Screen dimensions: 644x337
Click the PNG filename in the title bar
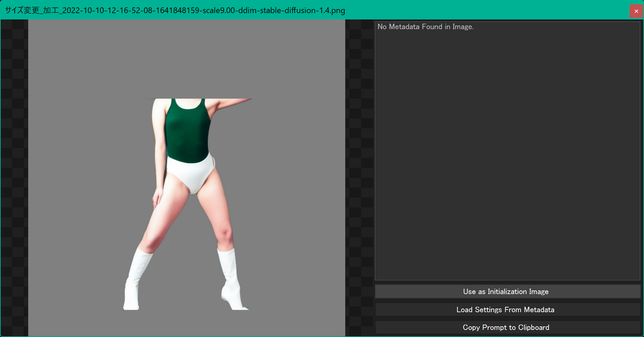(x=175, y=11)
